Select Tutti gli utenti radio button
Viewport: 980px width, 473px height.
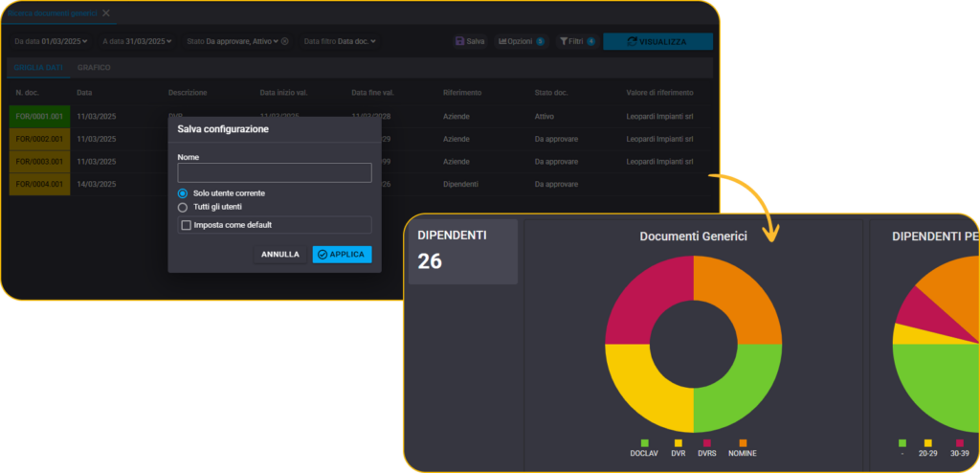(183, 207)
